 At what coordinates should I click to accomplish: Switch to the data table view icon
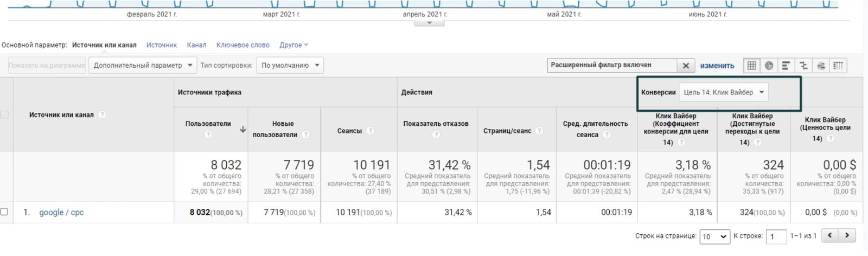point(751,66)
